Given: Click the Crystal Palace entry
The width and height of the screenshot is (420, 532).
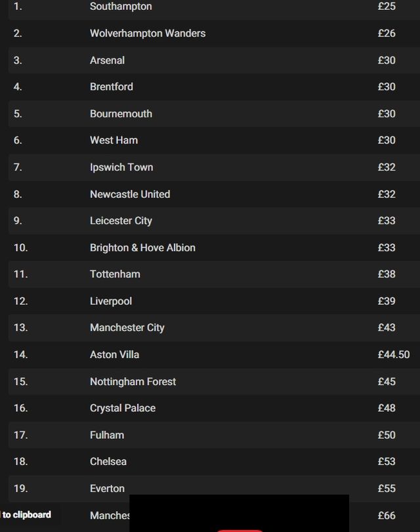Looking at the screenshot, I should pos(123,408).
